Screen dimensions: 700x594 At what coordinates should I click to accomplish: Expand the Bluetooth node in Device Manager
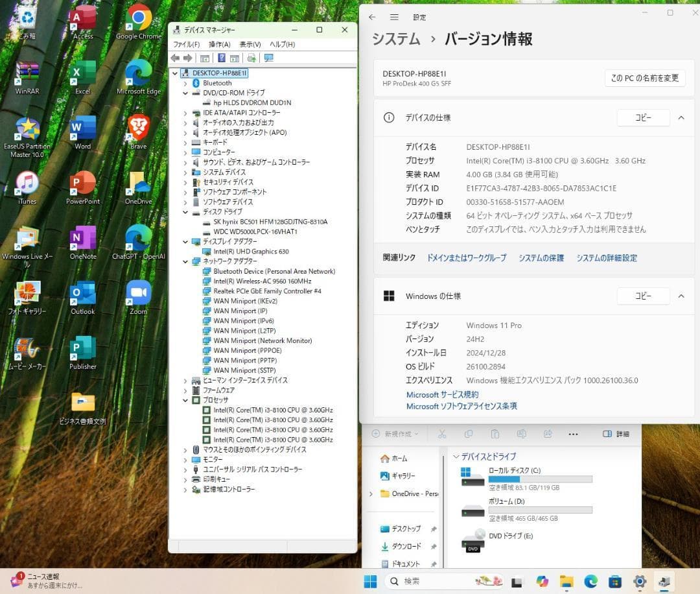coord(186,82)
